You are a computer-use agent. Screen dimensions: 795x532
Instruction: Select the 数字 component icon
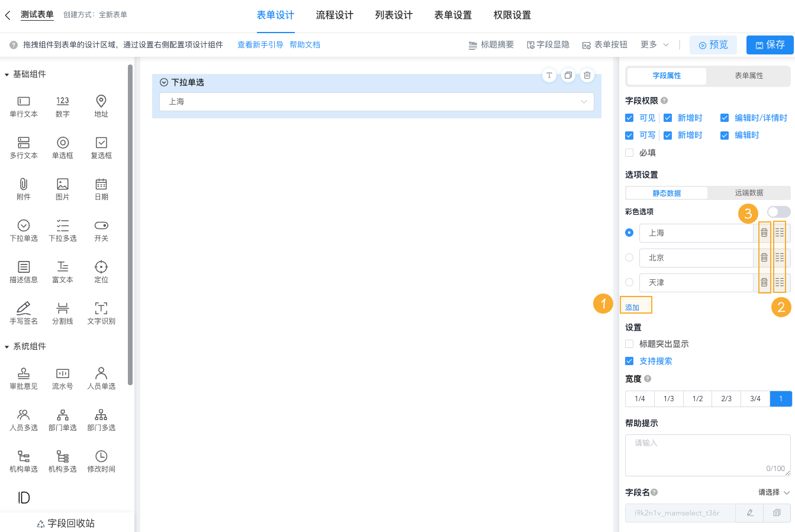[62, 107]
